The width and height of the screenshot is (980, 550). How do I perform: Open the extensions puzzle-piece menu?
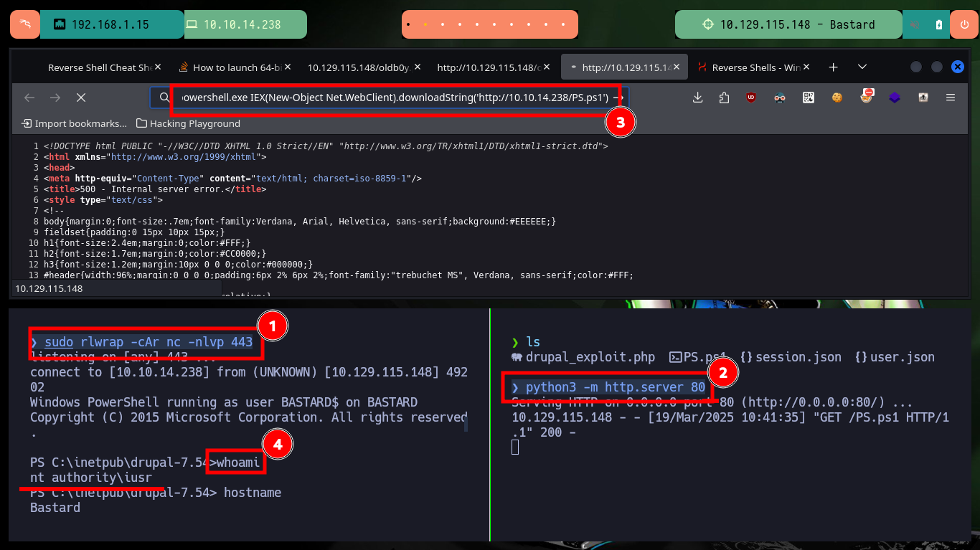pyautogui.click(x=723, y=98)
